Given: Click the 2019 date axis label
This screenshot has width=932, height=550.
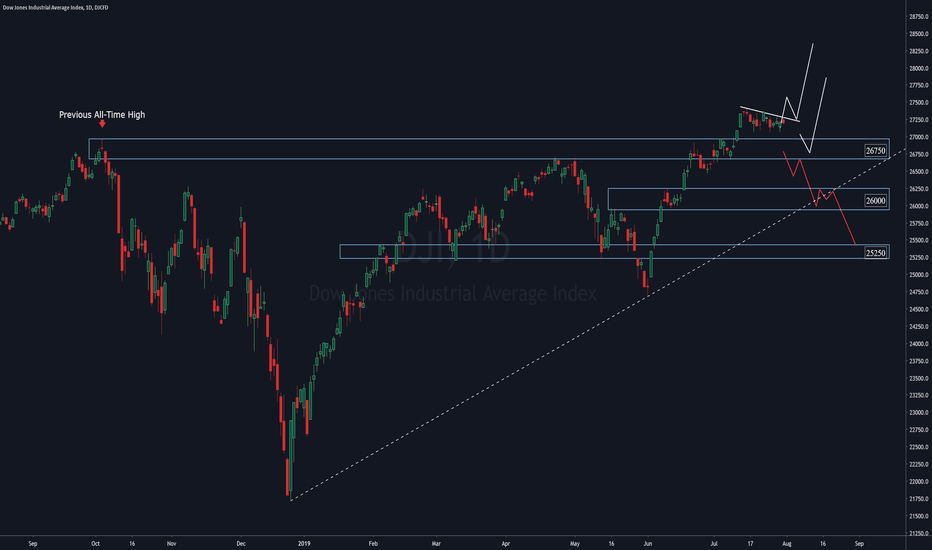Looking at the screenshot, I should pyautogui.click(x=304, y=544).
